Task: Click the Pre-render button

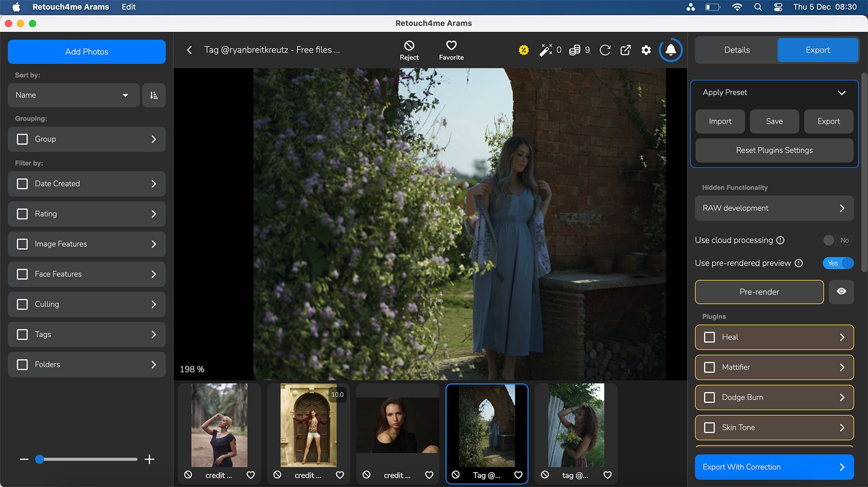Action: pos(759,292)
